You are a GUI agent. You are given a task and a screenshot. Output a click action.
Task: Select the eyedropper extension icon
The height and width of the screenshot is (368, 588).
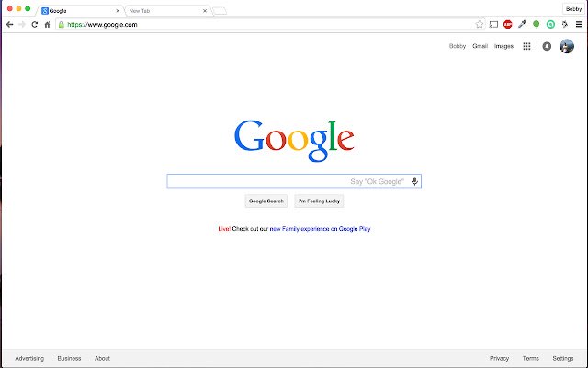[522, 25]
